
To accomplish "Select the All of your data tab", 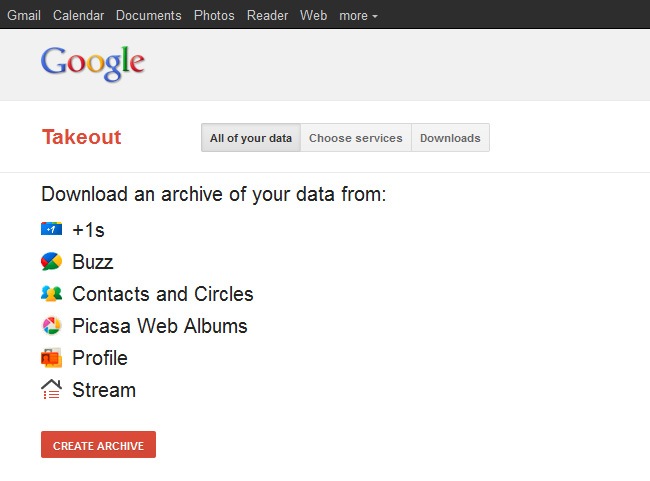I will [x=251, y=138].
